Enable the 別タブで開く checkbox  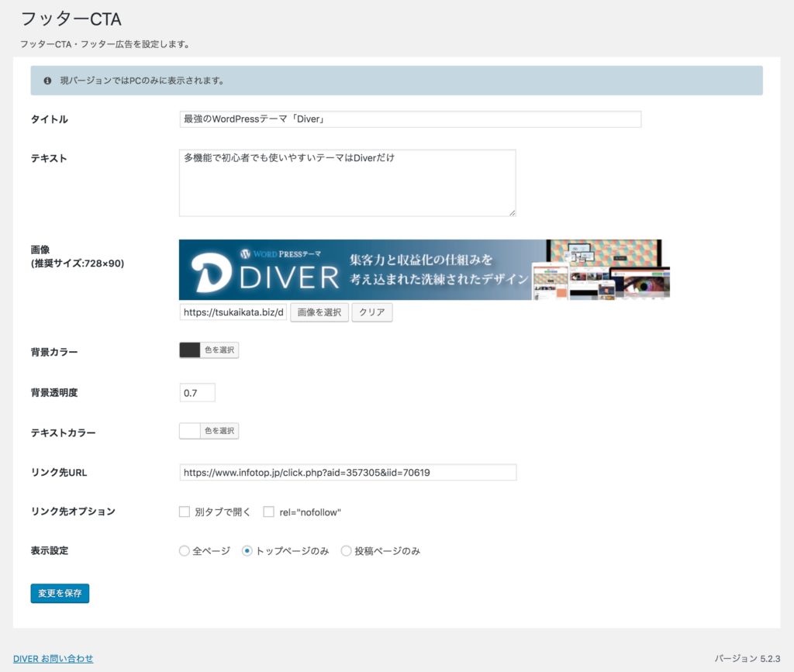(185, 512)
